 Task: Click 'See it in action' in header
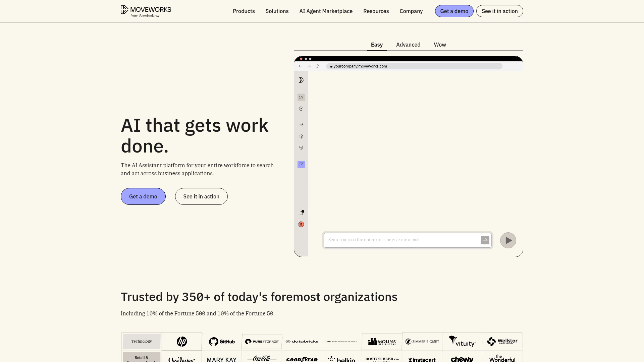pyautogui.click(x=499, y=11)
